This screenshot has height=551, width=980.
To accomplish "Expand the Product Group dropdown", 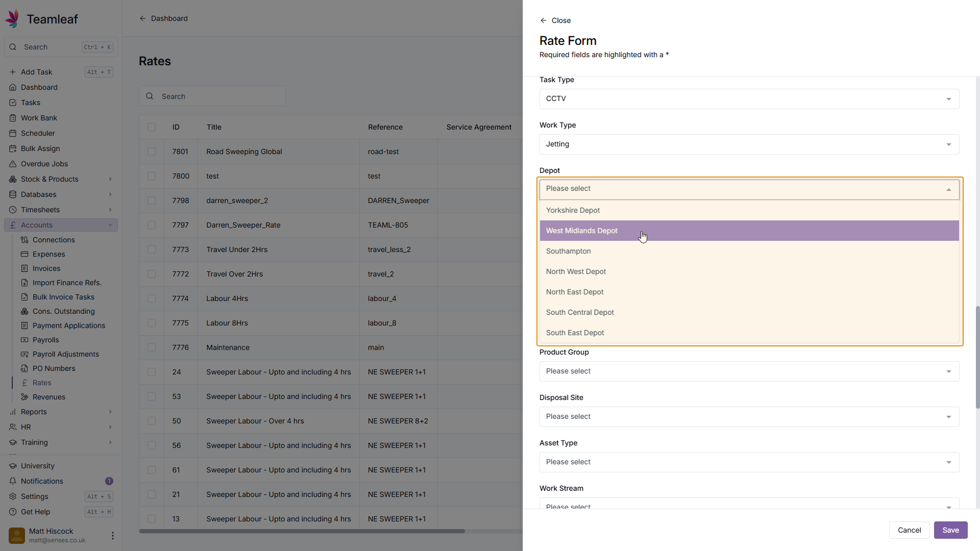I will [749, 371].
